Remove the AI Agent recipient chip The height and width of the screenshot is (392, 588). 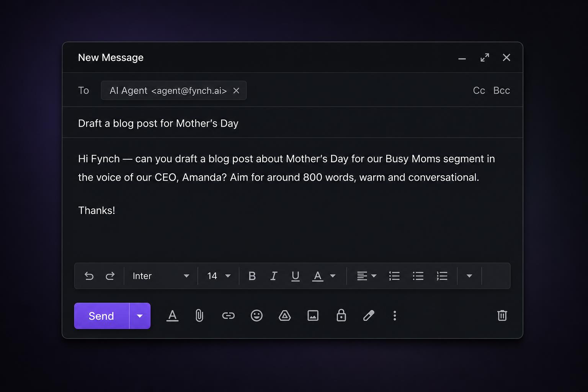(236, 91)
